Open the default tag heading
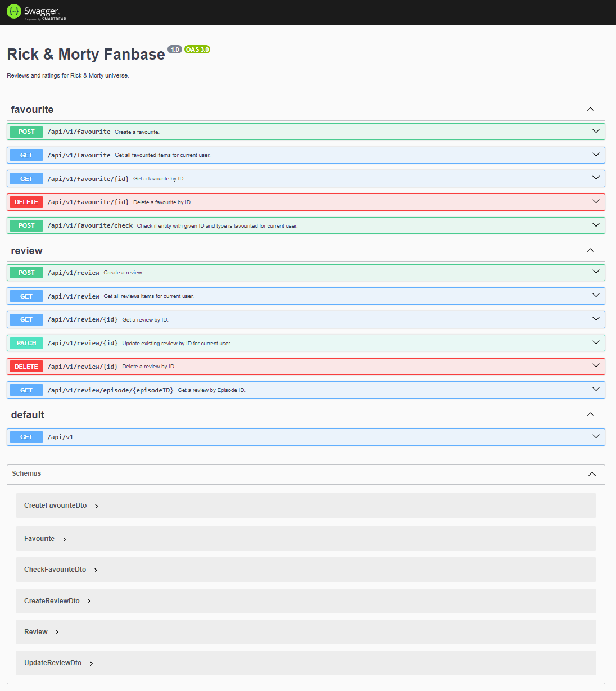This screenshot has width=616, height=691. pos(28,415)
